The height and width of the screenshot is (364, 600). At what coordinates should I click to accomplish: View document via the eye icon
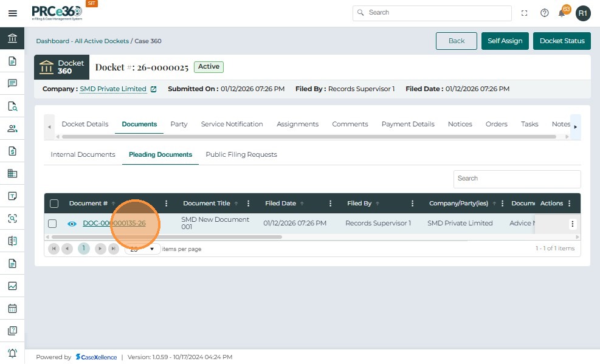point(72,224)
